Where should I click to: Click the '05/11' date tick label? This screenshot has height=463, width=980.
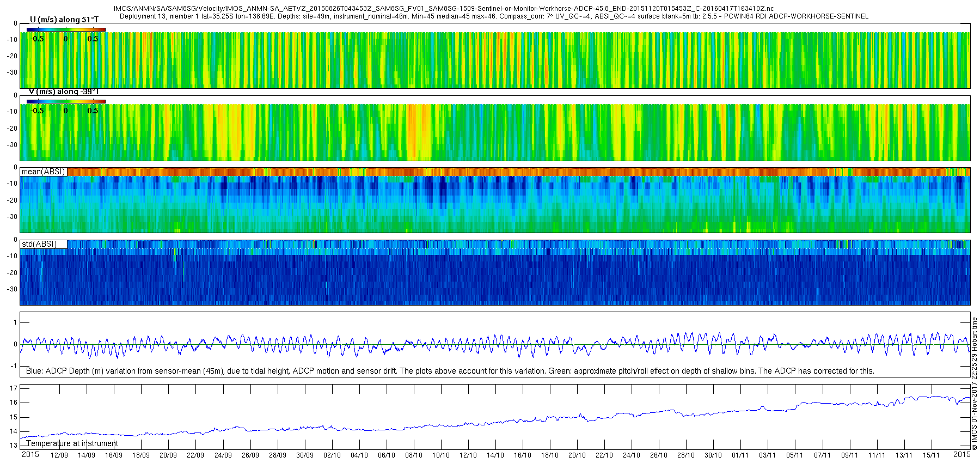[795, 455]
